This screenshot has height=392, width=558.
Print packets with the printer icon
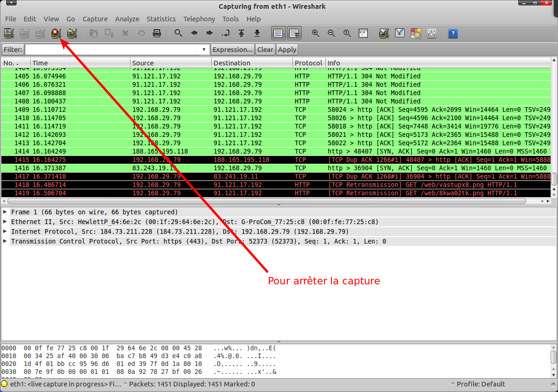click(157, 33)
